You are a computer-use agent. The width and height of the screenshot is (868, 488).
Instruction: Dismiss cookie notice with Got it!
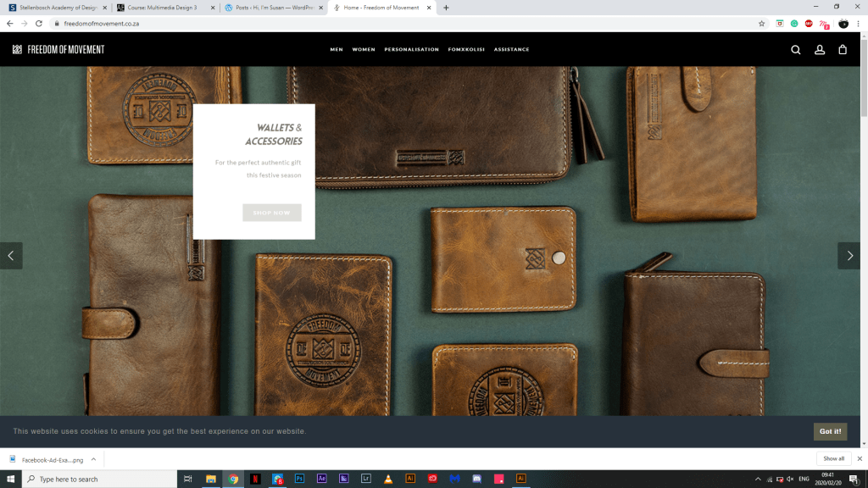(x=830, y=431)
